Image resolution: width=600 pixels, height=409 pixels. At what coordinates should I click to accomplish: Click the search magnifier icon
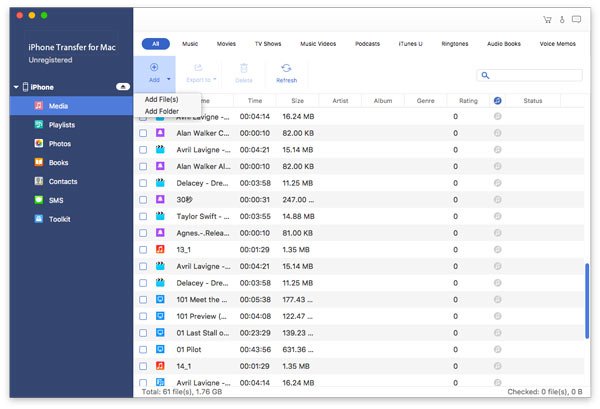485,75
